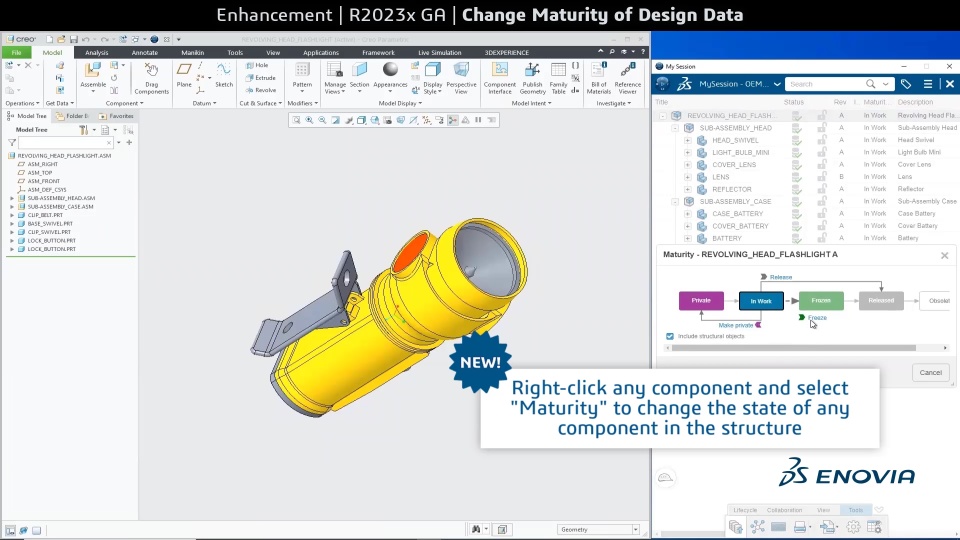The height and width of the screenshot is (540, 960).
Task: Open the Datum group dropdown
Action: pyautogui.click(x=204, y=103)
